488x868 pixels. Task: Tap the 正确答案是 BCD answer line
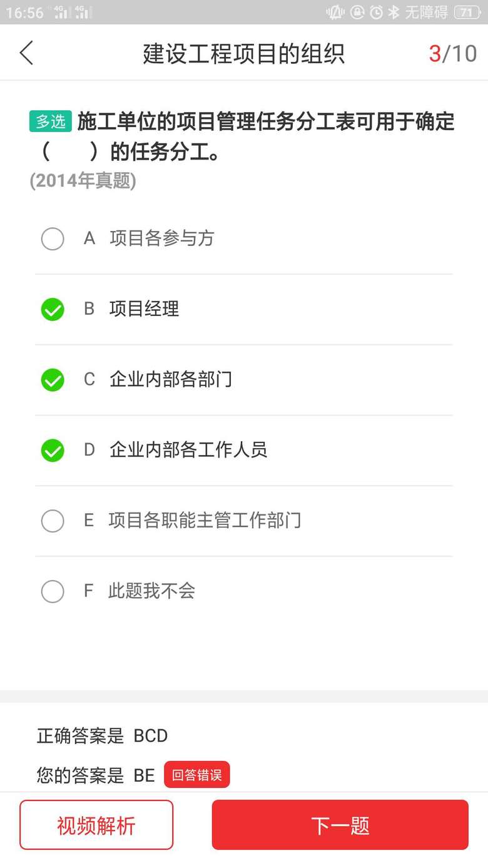(x=102, y=735)
